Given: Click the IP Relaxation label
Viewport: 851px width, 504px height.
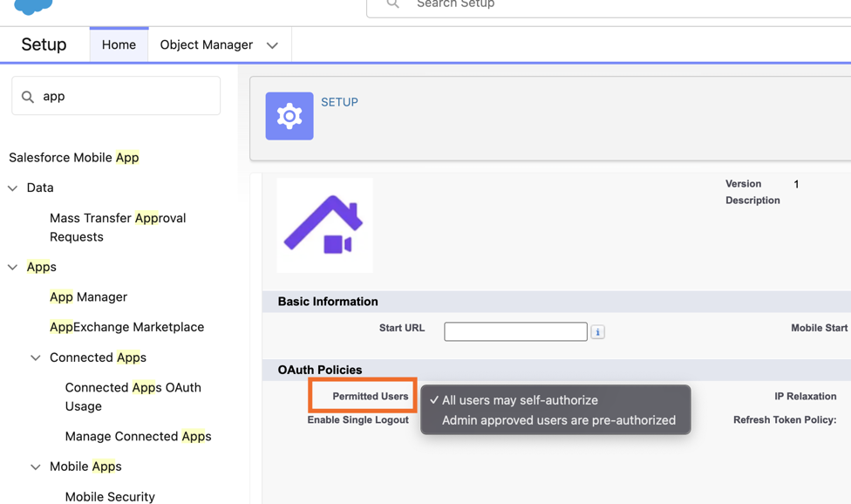Looking at the screenshot, I should (x=806, y=396).
